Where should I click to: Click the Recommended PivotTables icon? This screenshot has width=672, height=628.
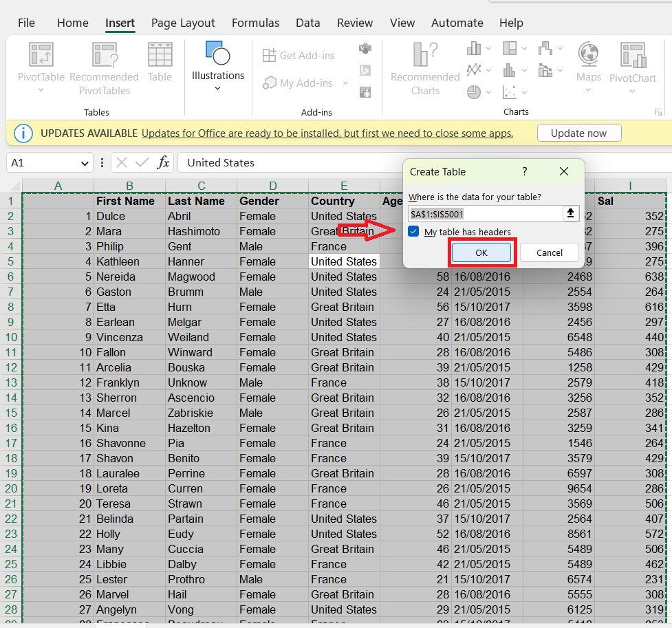click(x=105, y=54)
